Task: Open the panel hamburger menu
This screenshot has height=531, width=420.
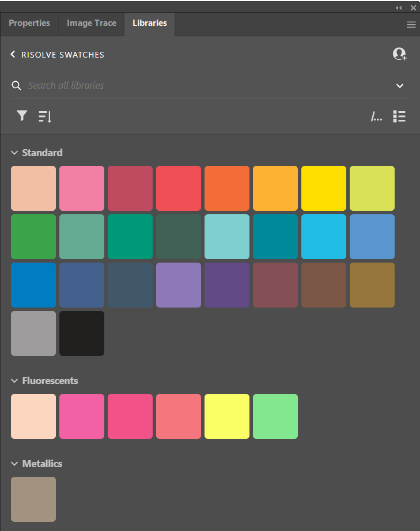Action: click(411, 25)
